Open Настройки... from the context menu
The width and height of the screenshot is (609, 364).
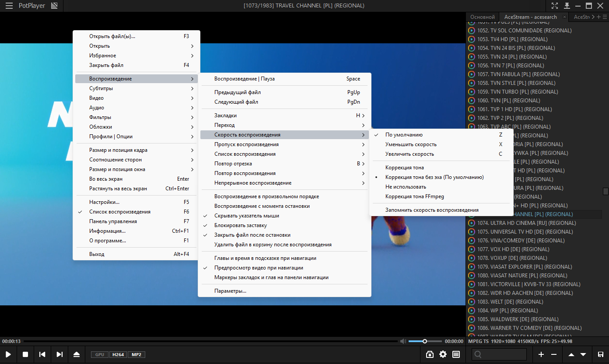click(x=136, y=202)
